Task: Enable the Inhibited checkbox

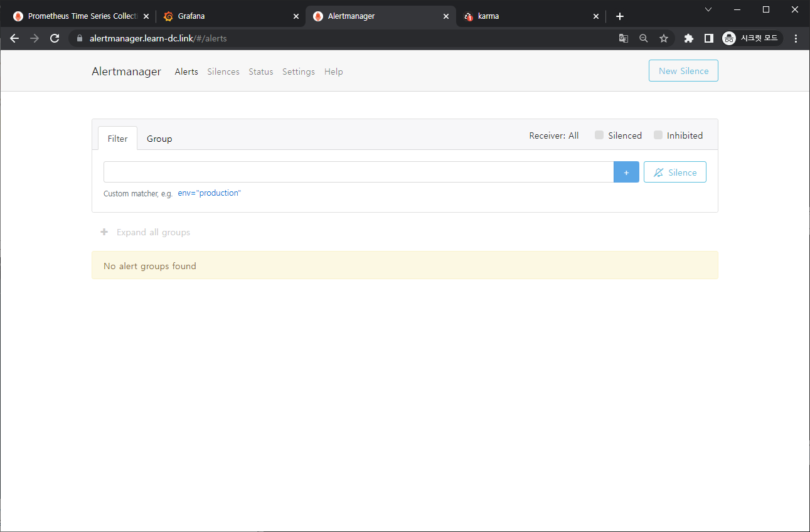Action: point(658,136)
